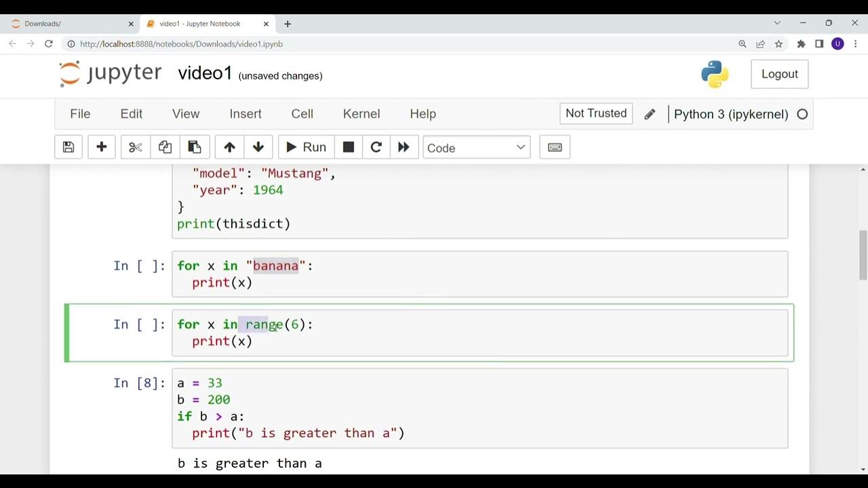Open the Kernel menu
The width and height of the screenshot is (868, 488).
pyautogui.click(x=361, y=114)
